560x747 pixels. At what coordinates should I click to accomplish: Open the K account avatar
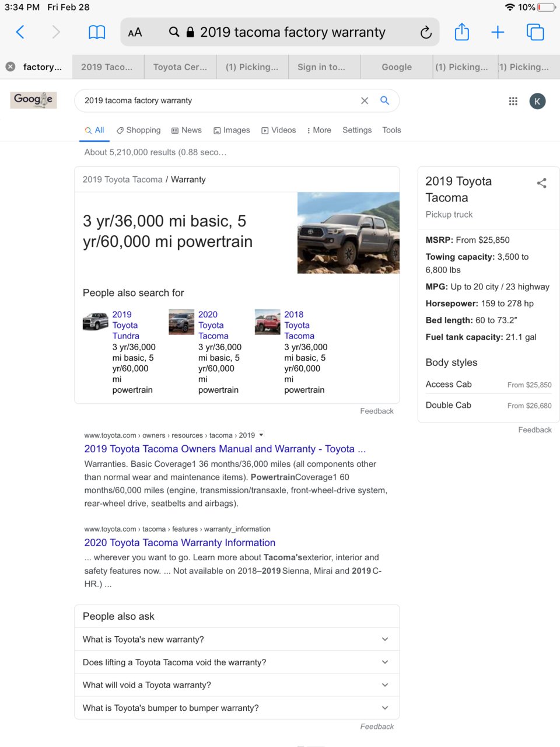[x=537, y=101]
